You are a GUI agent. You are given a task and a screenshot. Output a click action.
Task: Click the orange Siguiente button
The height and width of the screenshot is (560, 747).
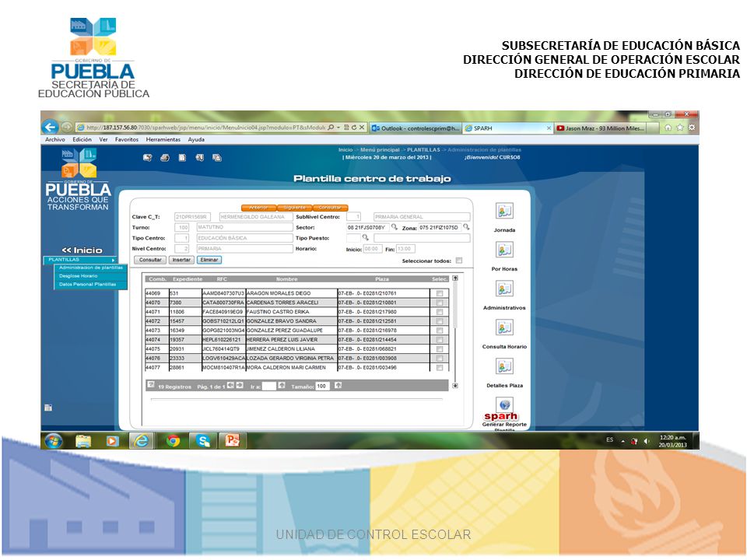pos(294,208)
